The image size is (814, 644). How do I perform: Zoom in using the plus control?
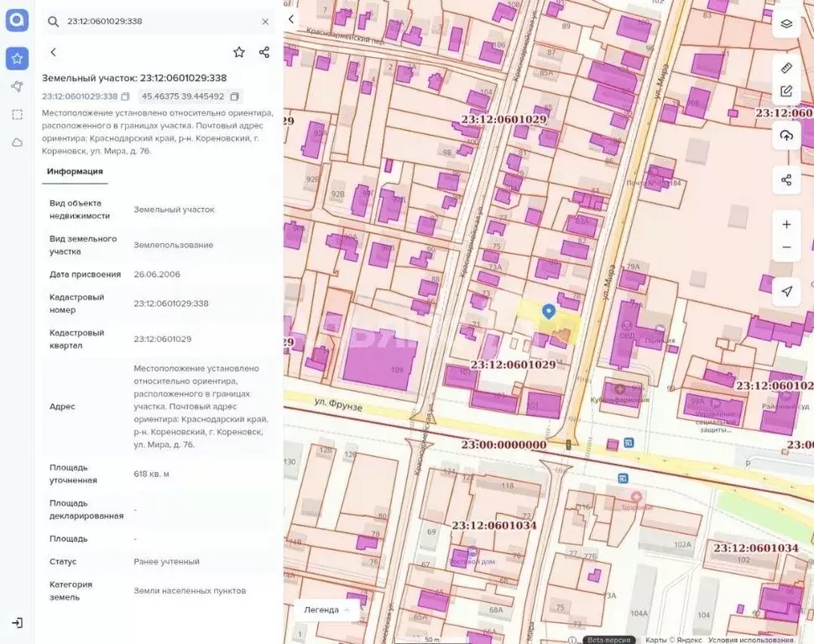[x=785, y=224]
